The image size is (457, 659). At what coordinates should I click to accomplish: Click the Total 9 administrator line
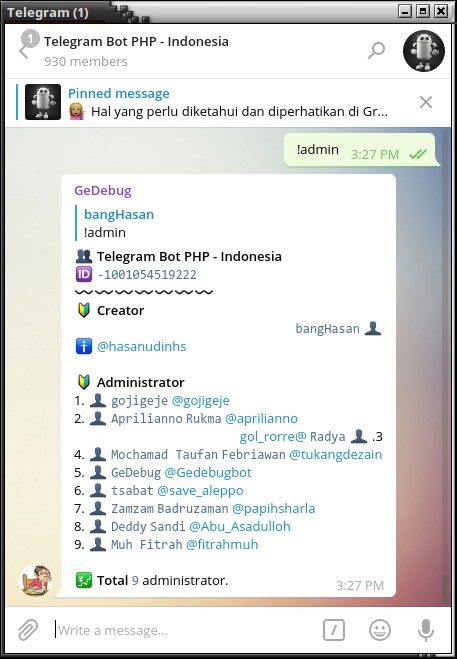pos(152,580)
